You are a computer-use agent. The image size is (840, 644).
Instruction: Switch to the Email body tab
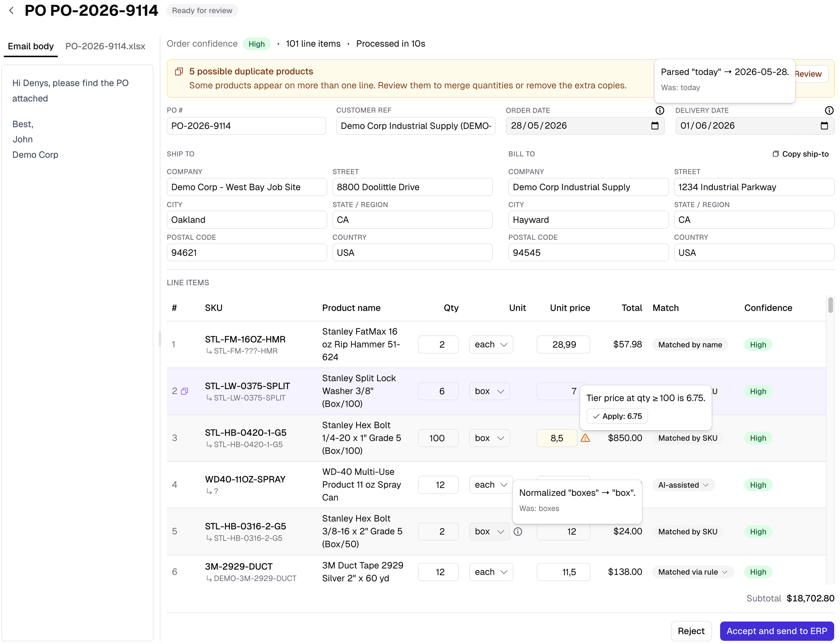[x=31, y=46]
